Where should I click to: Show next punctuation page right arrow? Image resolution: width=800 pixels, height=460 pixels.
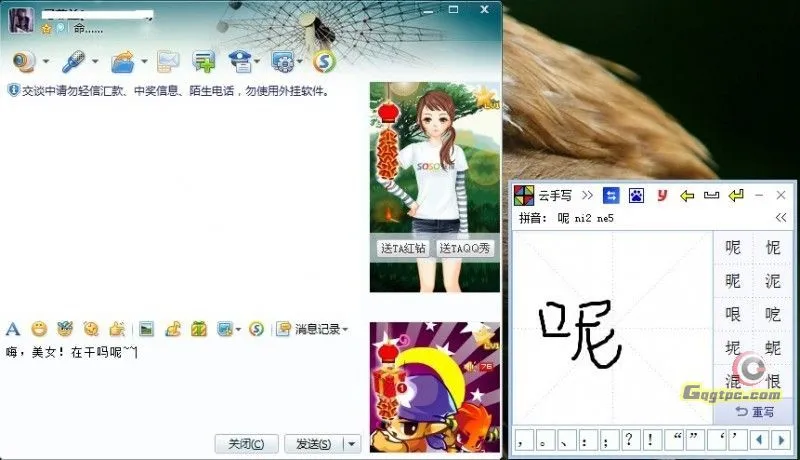pyautogui.click(x=781, y=440)
